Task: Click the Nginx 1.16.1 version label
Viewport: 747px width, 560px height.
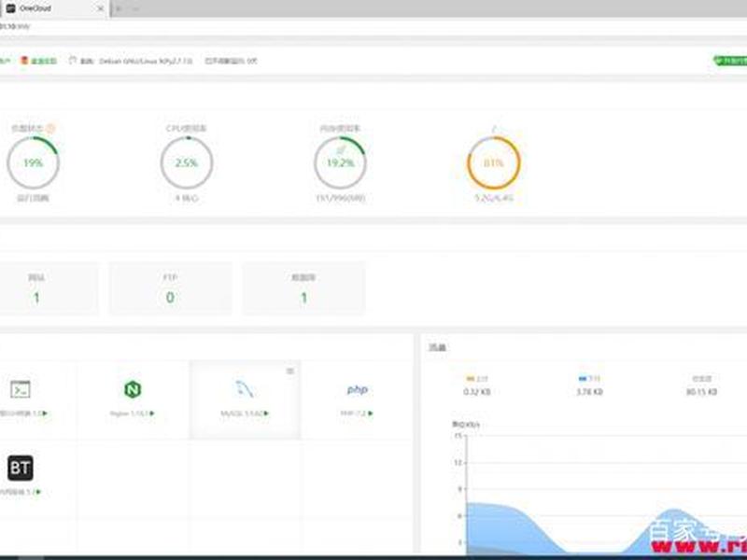Action: tap(130, 413)
